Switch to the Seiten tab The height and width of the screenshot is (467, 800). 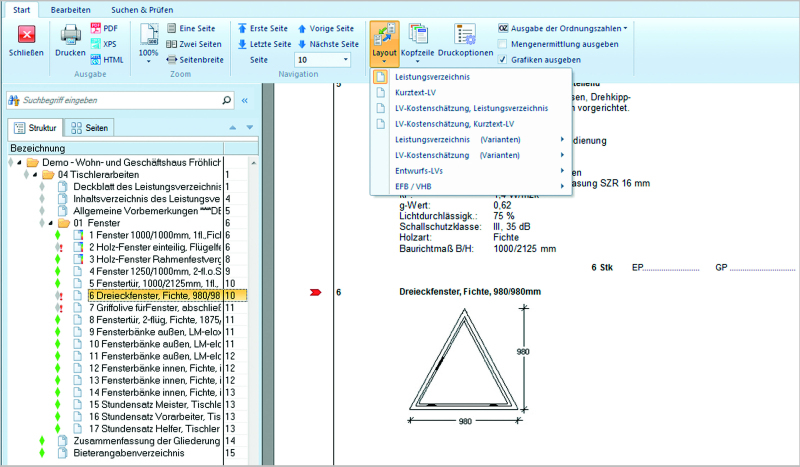click(x=89, y=128)
